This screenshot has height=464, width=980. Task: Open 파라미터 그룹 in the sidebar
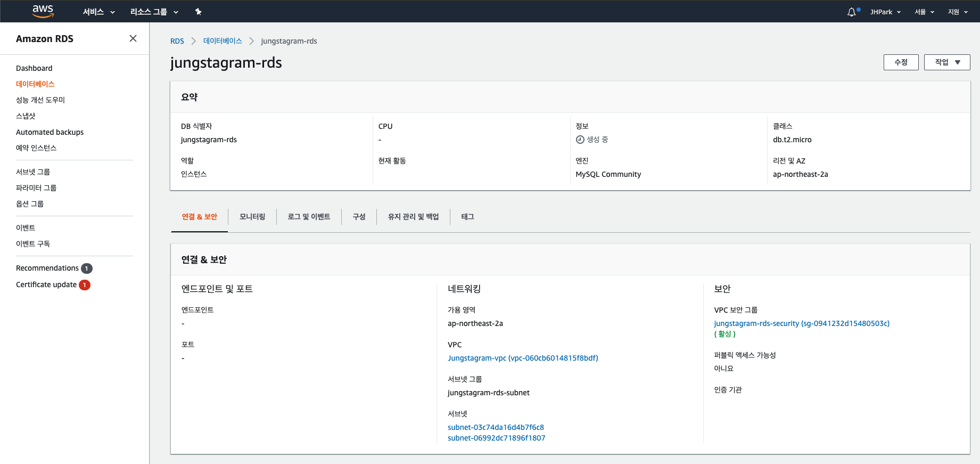click(36, 188)
